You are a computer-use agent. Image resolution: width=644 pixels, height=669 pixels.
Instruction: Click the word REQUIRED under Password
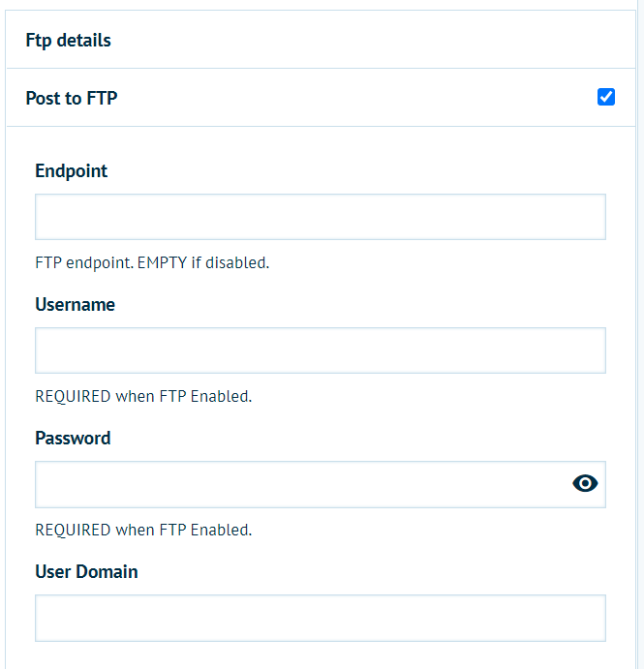pyautogui.click(x=73, y=530)
